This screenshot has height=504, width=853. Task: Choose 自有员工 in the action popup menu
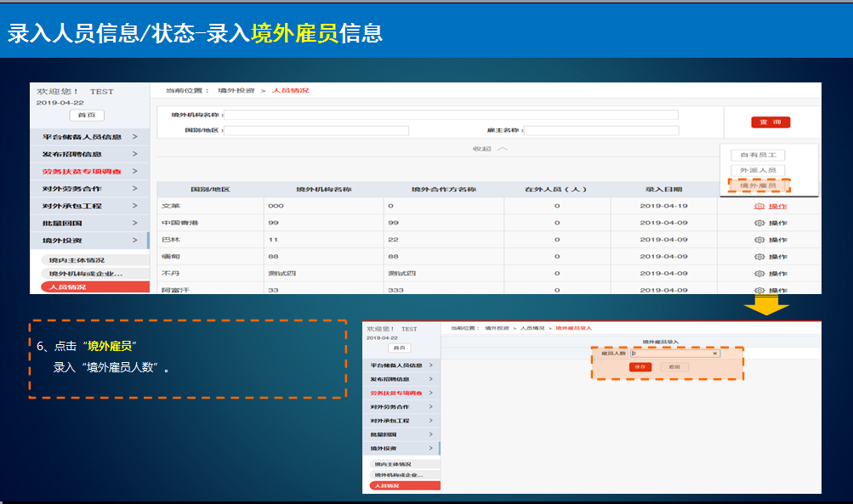point(758,155)
